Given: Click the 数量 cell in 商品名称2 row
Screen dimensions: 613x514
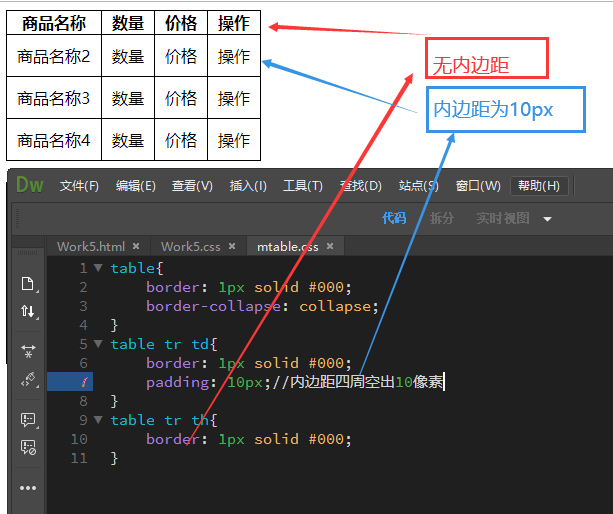Looking at the screenshot, I should [128, 56].
